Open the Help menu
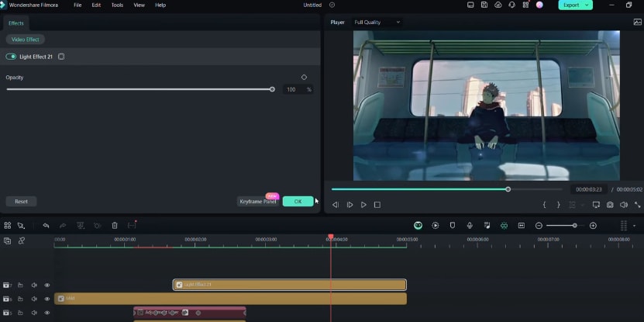Image resolution: width=644 pixels, height=322 pixels. click(x=160, y=5)
